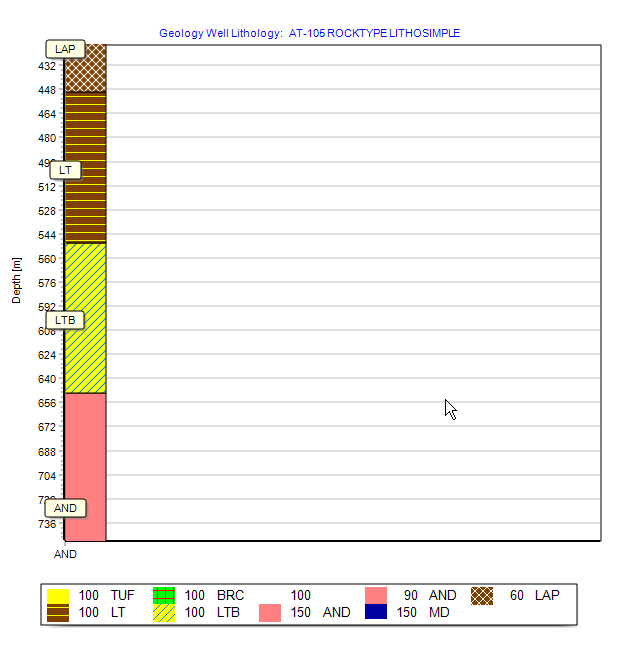Click the LTB marker label on the lithology column
The image size is (618, 656).
click(65, 320)
